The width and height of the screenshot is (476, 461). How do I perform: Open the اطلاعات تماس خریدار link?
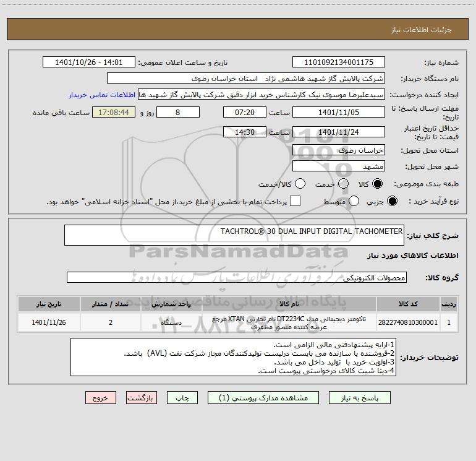click(x=102, y=95)
